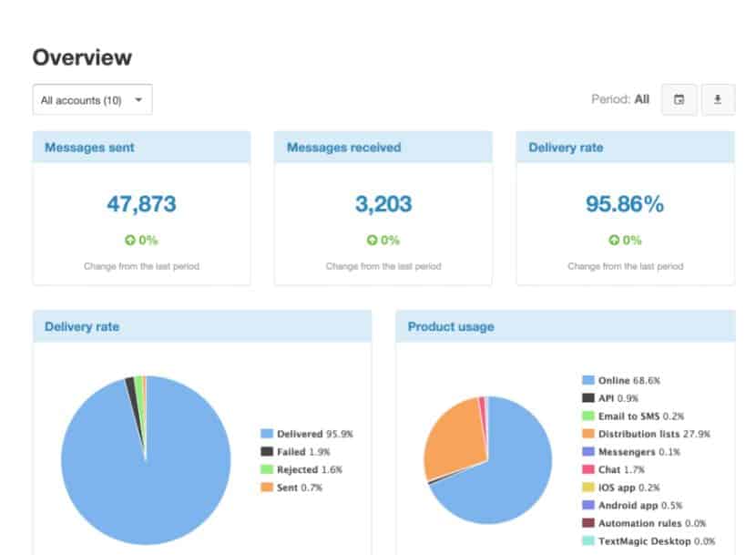The image size is (756, 555).
Task: Click the 95.86% delivery rate value
Action: (625, 204)
